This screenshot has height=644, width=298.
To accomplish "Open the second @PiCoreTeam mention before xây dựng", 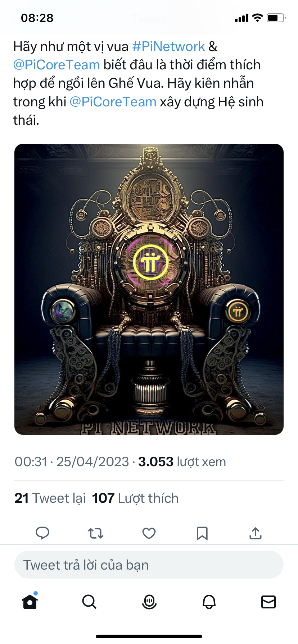I will point(113,102).
